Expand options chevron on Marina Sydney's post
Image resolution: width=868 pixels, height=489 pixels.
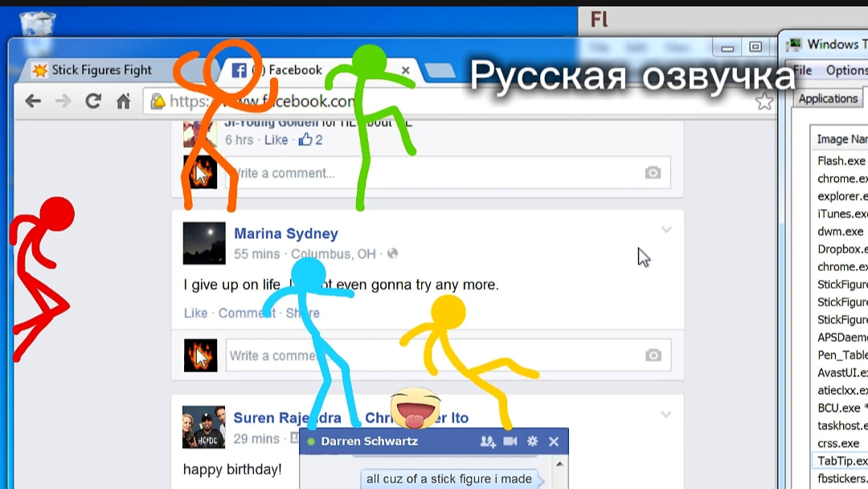(x=666, y=229)
